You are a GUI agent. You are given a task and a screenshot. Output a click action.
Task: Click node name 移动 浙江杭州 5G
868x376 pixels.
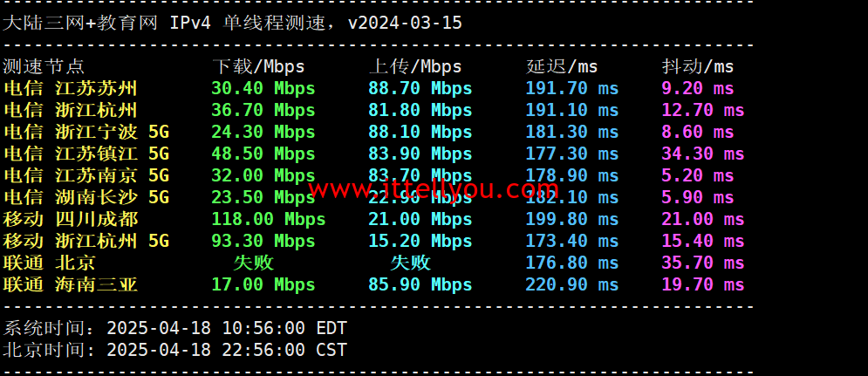(x=85, y=241)
